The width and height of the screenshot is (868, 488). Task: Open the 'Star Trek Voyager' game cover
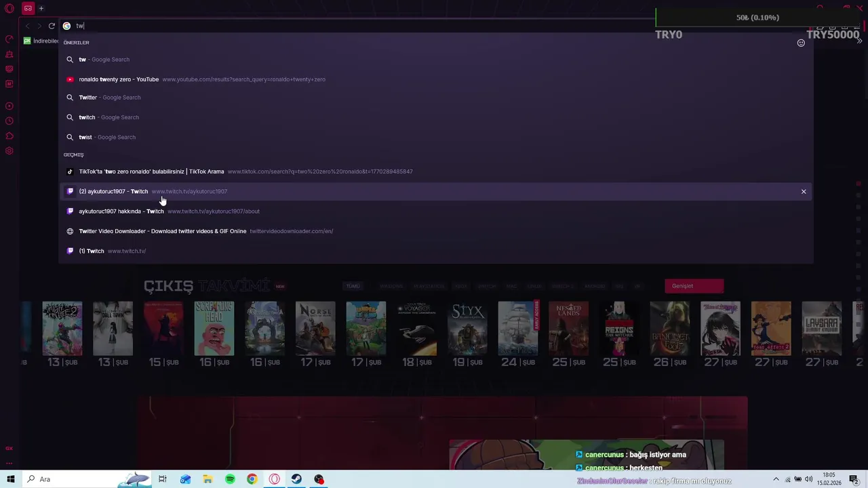(x=416, y=329)
